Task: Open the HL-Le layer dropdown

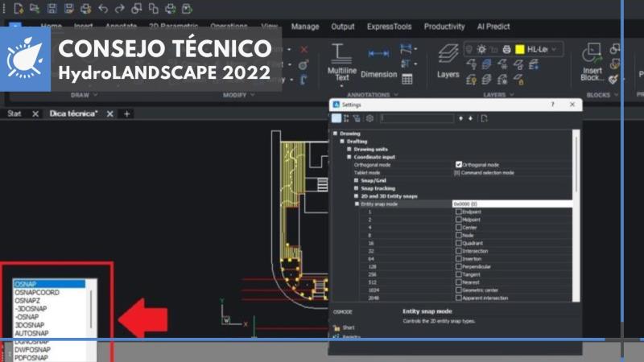Action: (554, 50)
